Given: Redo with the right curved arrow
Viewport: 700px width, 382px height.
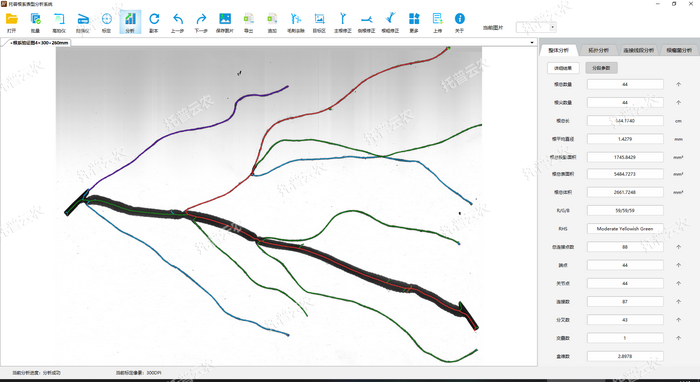Looking at the screenshot, I should (x=201, y=22).
